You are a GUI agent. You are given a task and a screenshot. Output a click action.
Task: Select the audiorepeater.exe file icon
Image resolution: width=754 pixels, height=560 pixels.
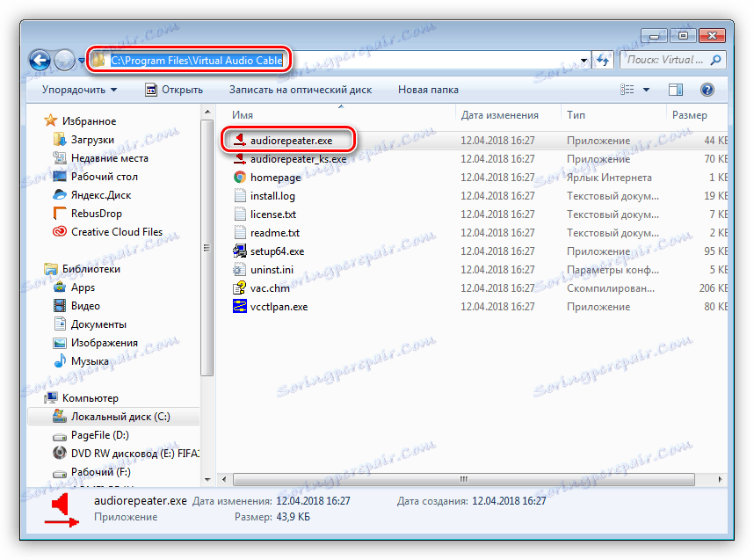pyautogui.click(x=240, y=140)
